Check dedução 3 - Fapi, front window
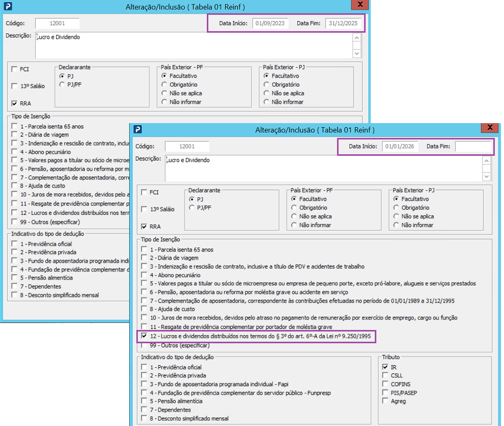This screenshot has width=504, height=426. point(144,384)
